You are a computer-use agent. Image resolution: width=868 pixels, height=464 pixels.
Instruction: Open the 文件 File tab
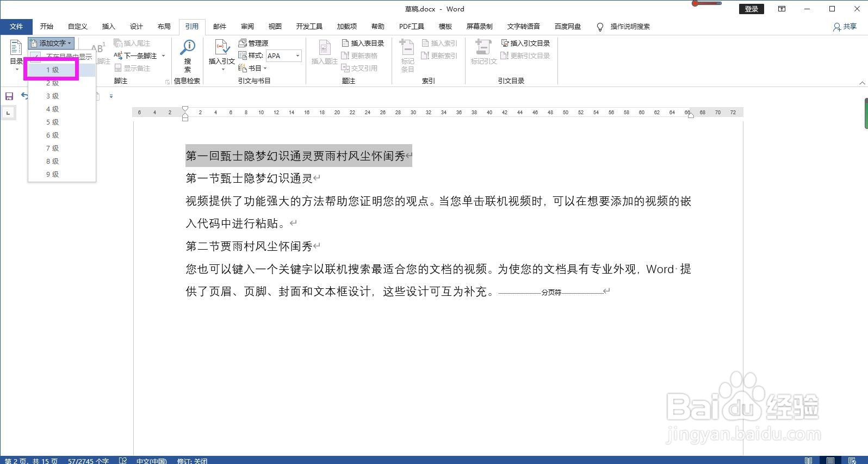coord(16,27)
